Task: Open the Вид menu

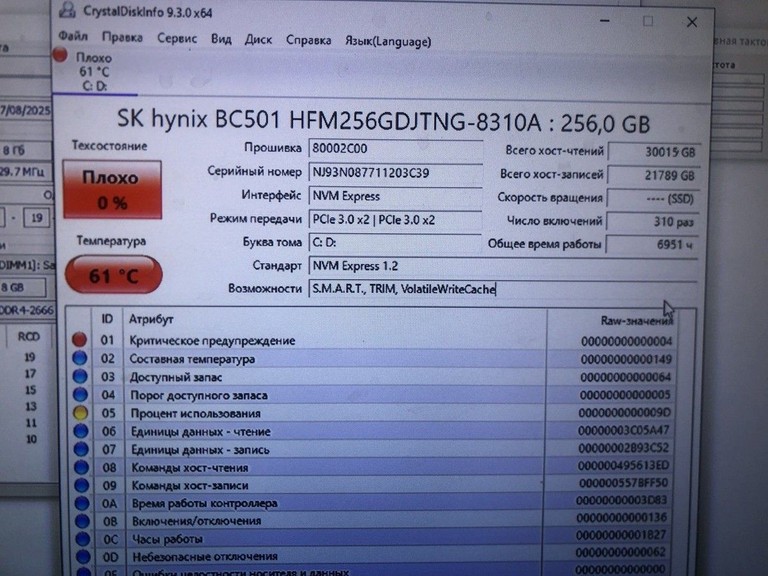Action: [x=221, y=39]
